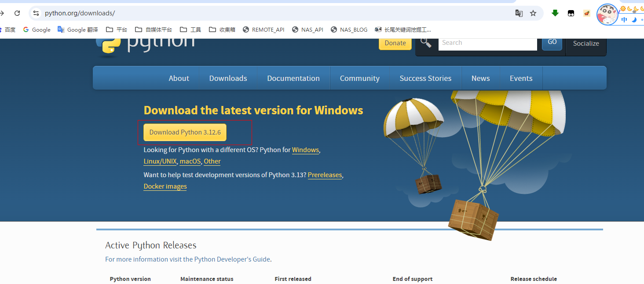Viewport: 644px width, 284px height.
Task: Open the green download arrow extension
Action: pyautogui.click(x=555, y=13)
